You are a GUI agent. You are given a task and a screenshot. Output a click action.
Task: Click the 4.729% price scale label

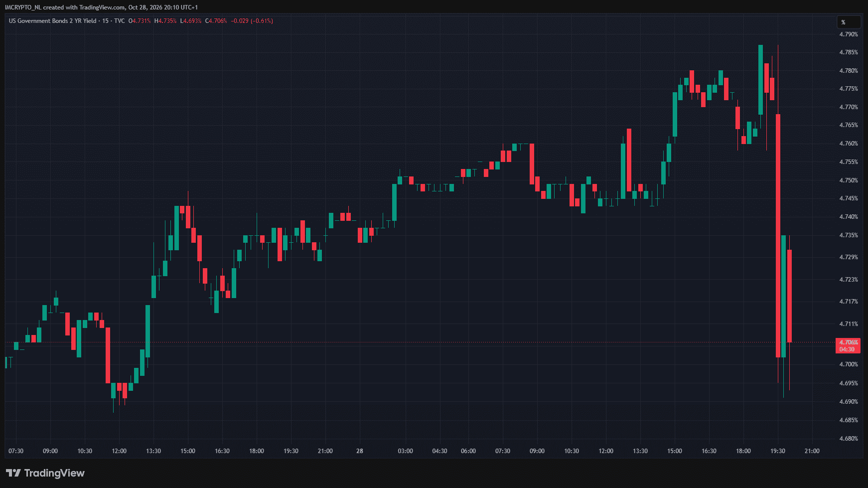(x=849, y=257)
